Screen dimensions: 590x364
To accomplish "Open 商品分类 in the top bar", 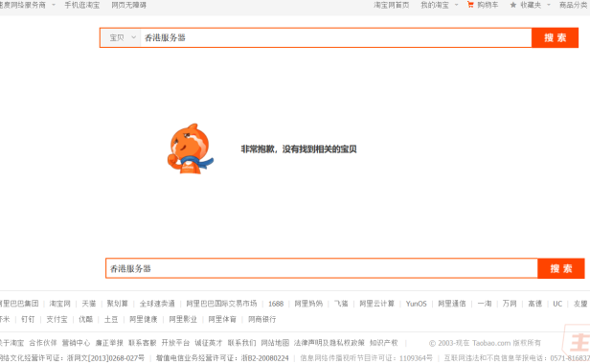I will click(x=574, y=5).
